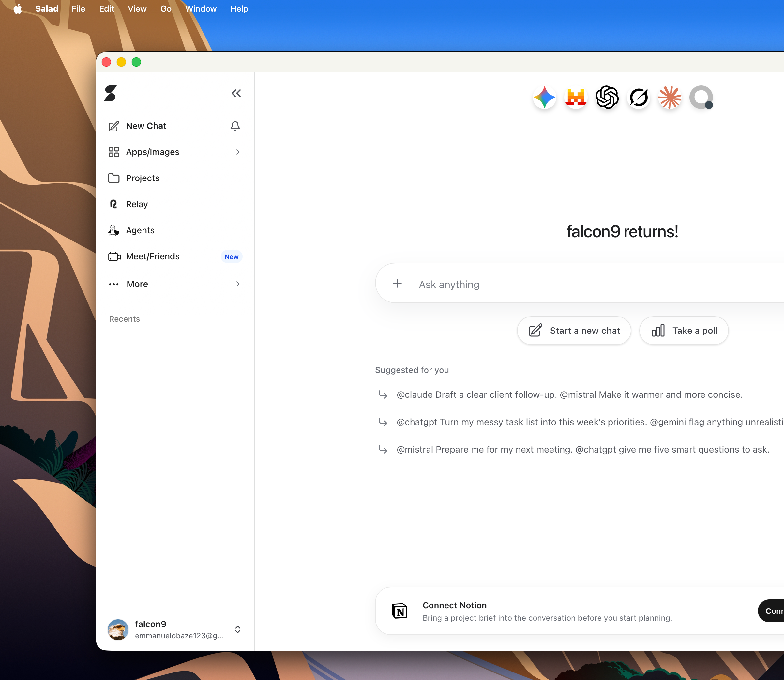Open the Edit menu
784x680 pixels.
tap(106, 9)
